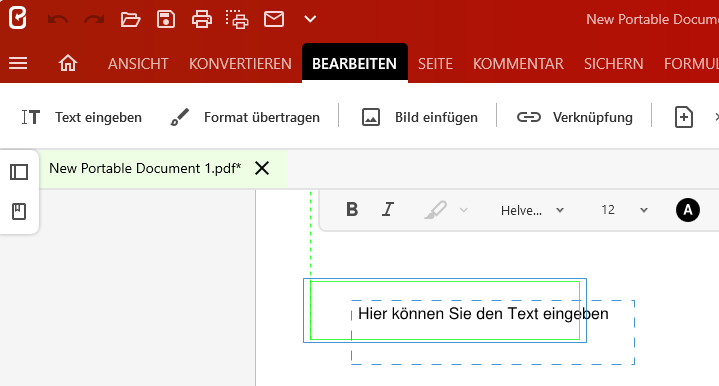Open the KOMMENTAR tab

click(x=518, y=64)
